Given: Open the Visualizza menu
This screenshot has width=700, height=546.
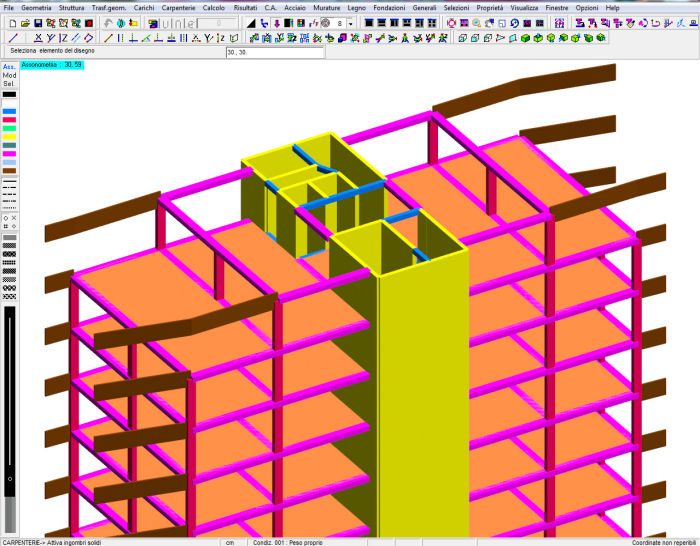Looking at the screenshot, I should [524, 7].
